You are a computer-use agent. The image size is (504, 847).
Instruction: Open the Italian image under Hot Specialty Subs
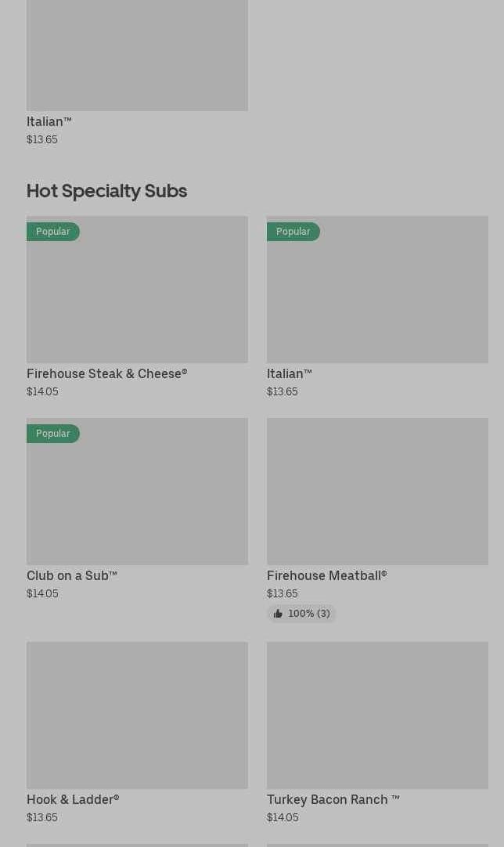click(377, 297)
